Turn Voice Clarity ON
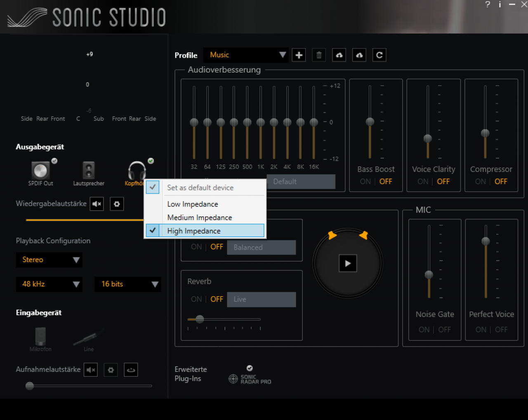 tap(423, 181)
